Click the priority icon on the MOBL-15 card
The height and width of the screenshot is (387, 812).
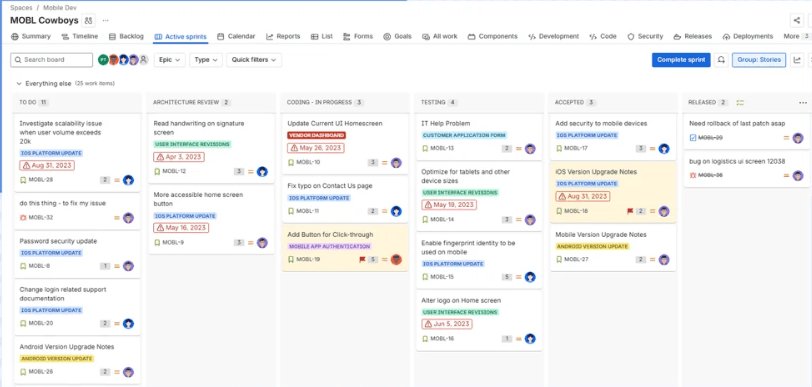(x=519, y=277)
